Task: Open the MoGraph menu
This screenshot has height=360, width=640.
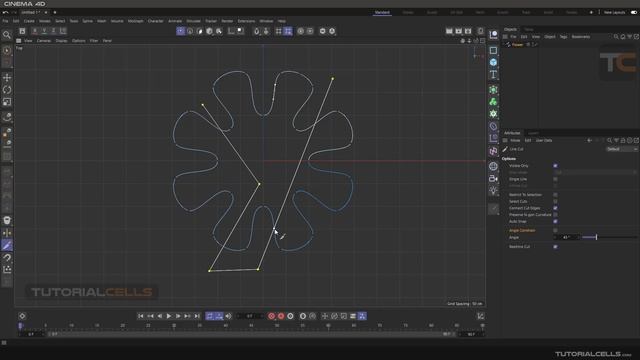Action: [136, 21]
